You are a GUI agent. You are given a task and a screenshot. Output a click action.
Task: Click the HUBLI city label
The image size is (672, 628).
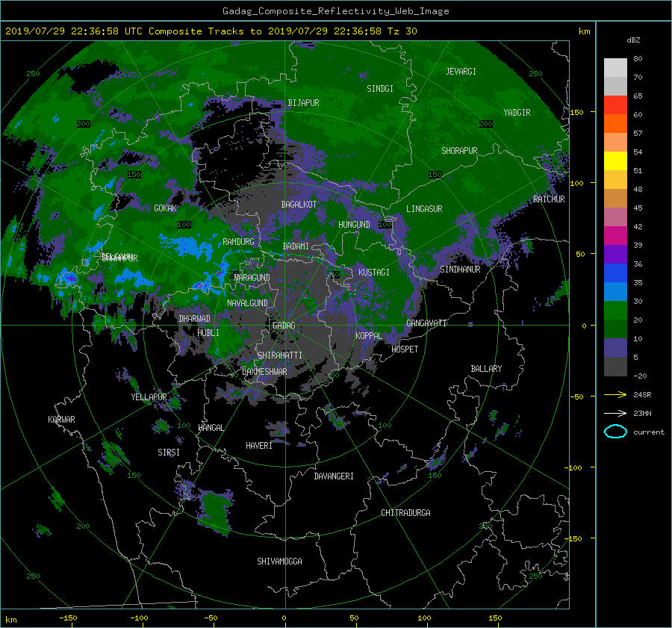(x=208, y=332)
